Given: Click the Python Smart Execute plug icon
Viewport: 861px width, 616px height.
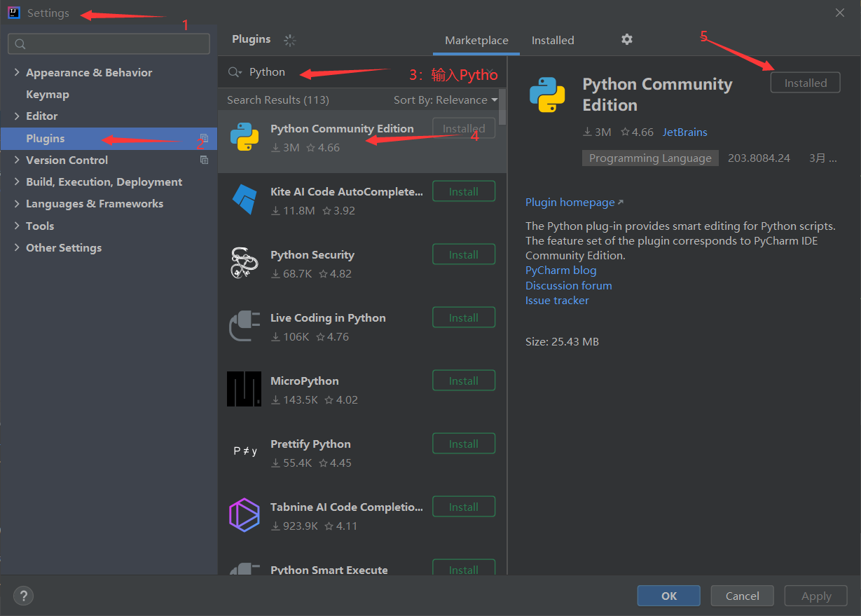Looking at the screenshot, I should [244, 569].
